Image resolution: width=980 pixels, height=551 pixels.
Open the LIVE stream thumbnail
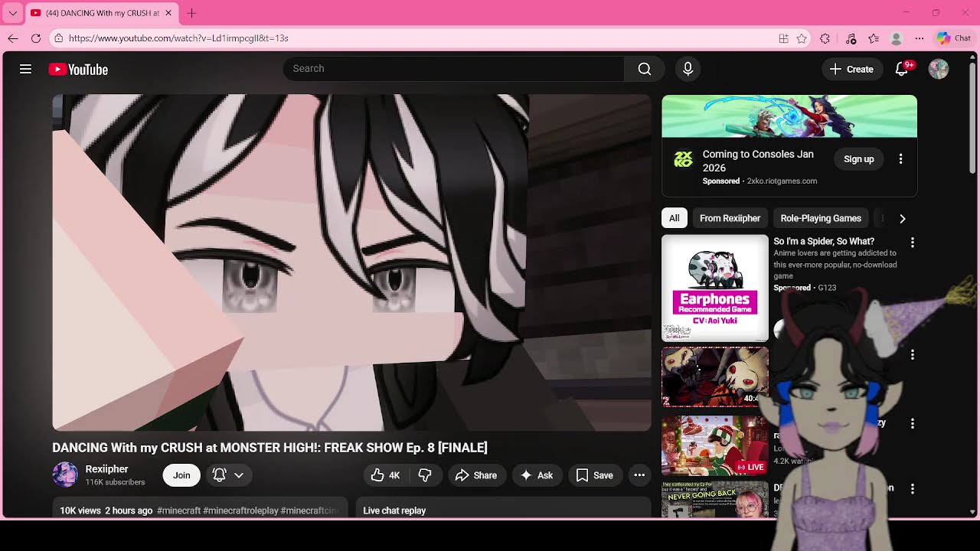715,445
